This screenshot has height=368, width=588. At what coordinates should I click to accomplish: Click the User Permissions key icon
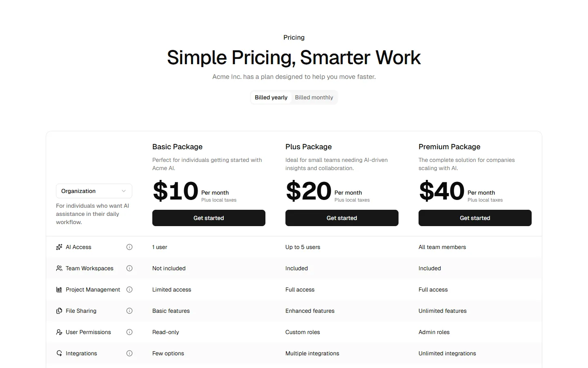[59, 332]
